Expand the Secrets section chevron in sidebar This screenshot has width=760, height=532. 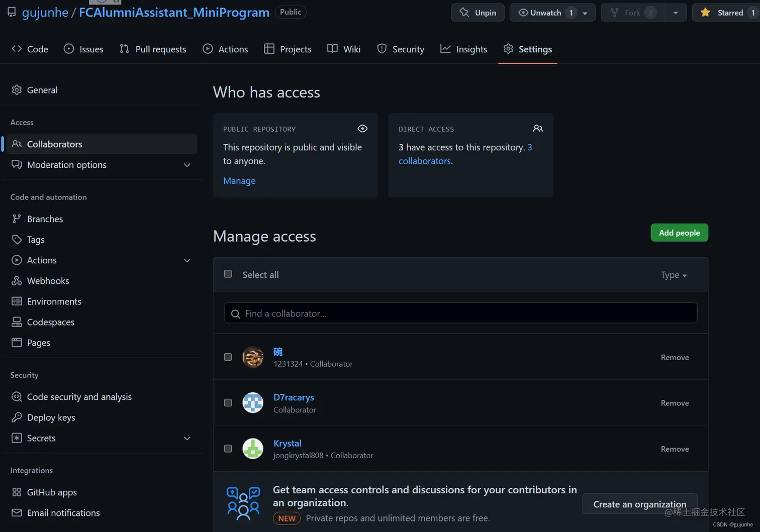tap(187, 438)
